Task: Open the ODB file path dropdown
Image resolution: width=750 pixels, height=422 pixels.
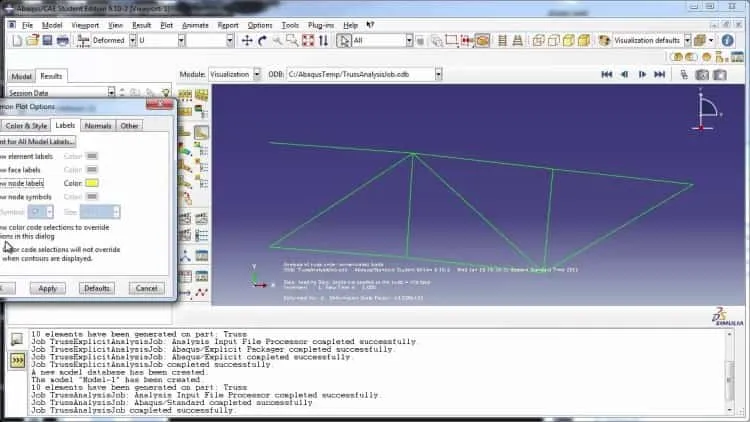Action: tap(438, 74)
